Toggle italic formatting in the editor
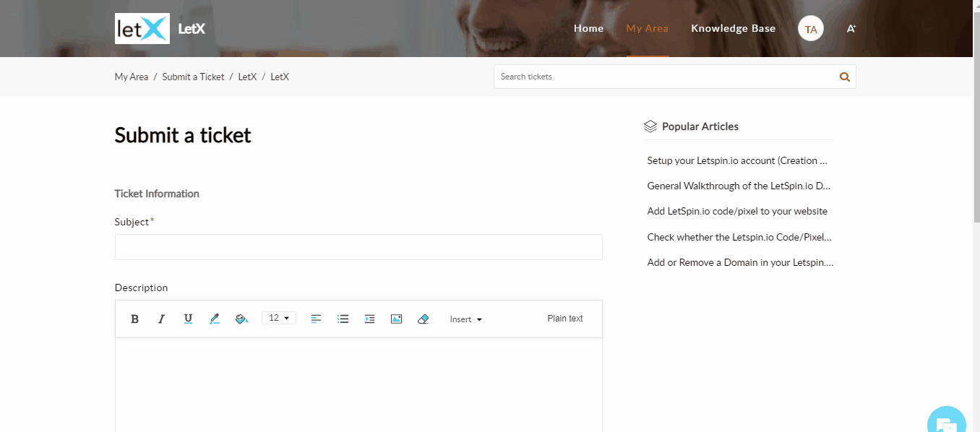The height and width of the screenshot is (432, 980). coord(161,319)
